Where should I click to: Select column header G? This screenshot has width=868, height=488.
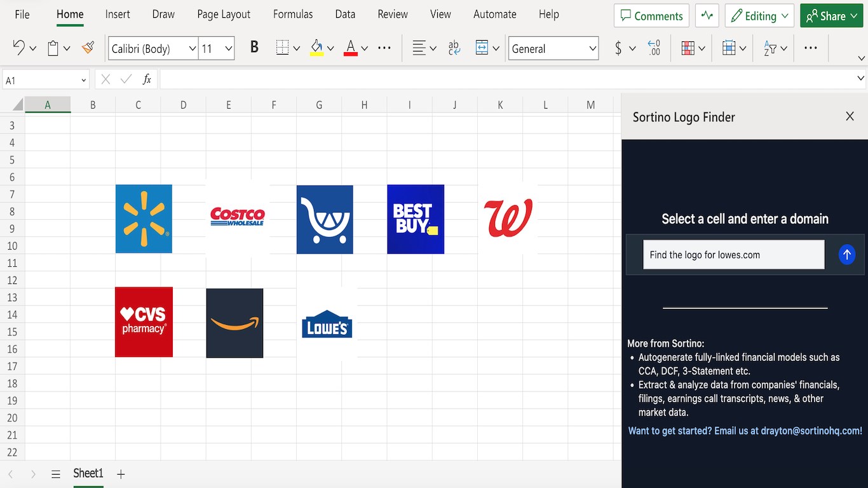[319, 105]
